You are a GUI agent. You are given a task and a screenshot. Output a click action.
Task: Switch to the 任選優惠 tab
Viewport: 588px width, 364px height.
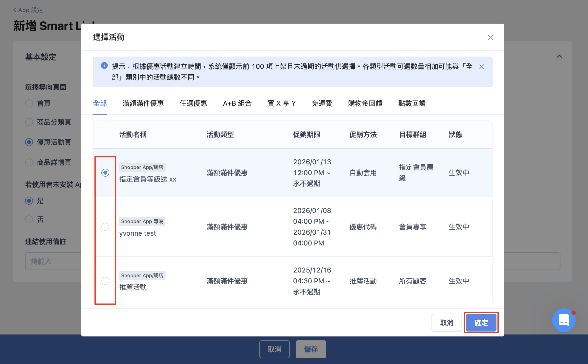tap(193, 103)
